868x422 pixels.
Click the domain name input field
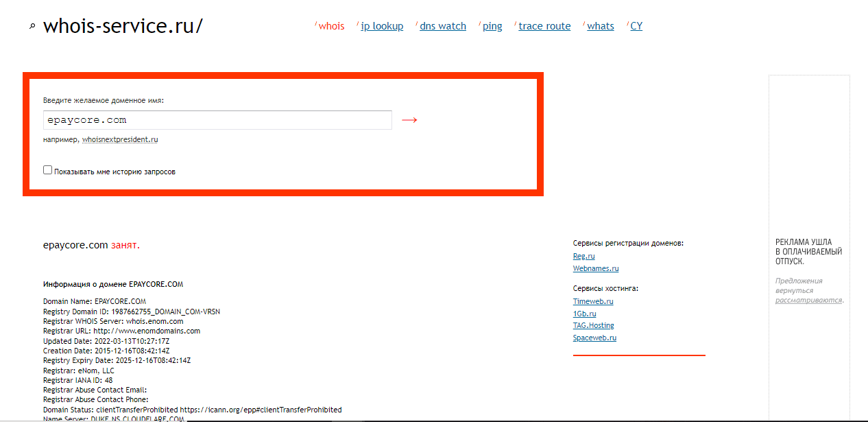point(217,120)
